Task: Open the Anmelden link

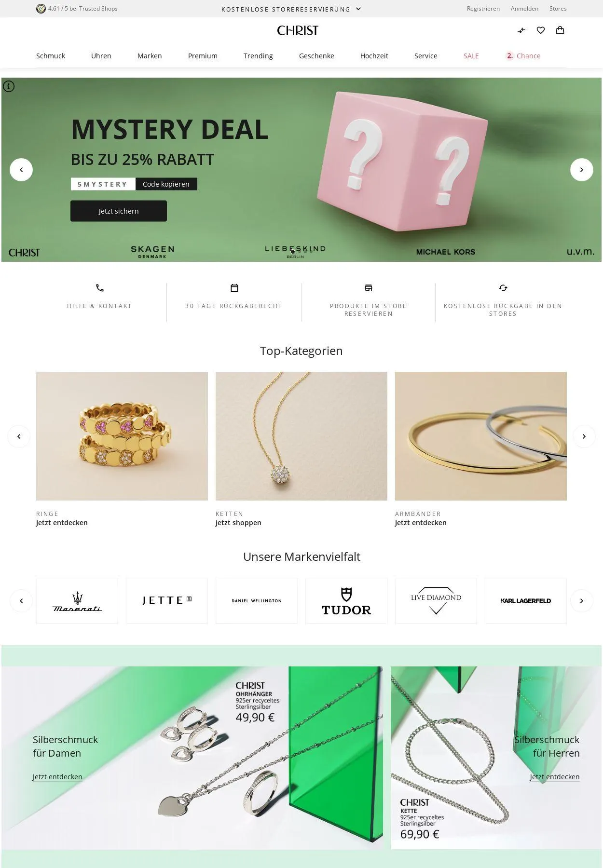Action: (x=524, y=9)
